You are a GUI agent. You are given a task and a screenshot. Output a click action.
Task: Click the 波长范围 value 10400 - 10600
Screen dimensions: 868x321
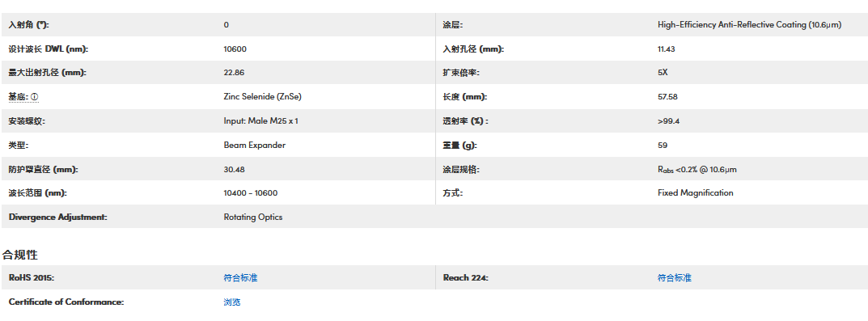pyautogui.click(x=251, y=193)
